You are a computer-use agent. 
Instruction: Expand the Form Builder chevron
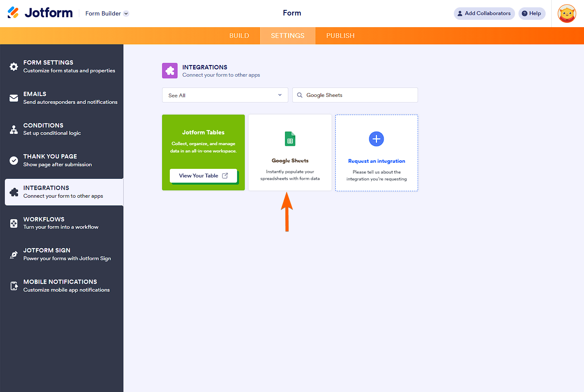coord(125,13)
